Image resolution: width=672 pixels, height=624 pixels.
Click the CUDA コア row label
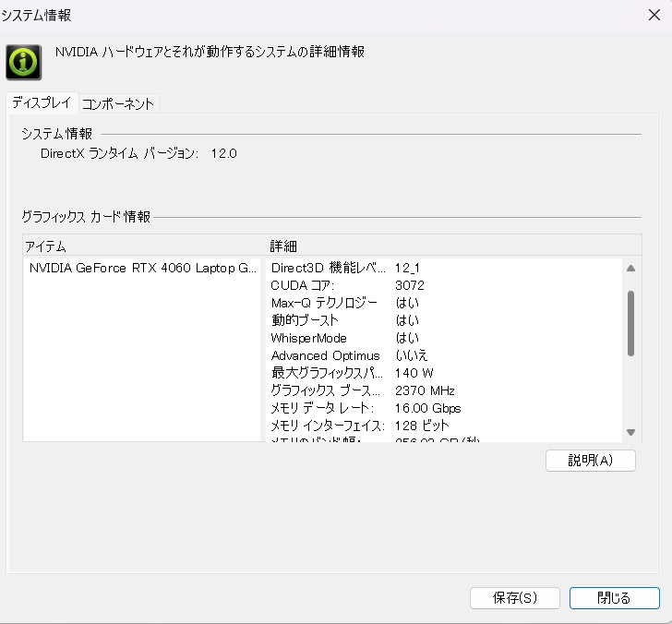pos(302,285)
